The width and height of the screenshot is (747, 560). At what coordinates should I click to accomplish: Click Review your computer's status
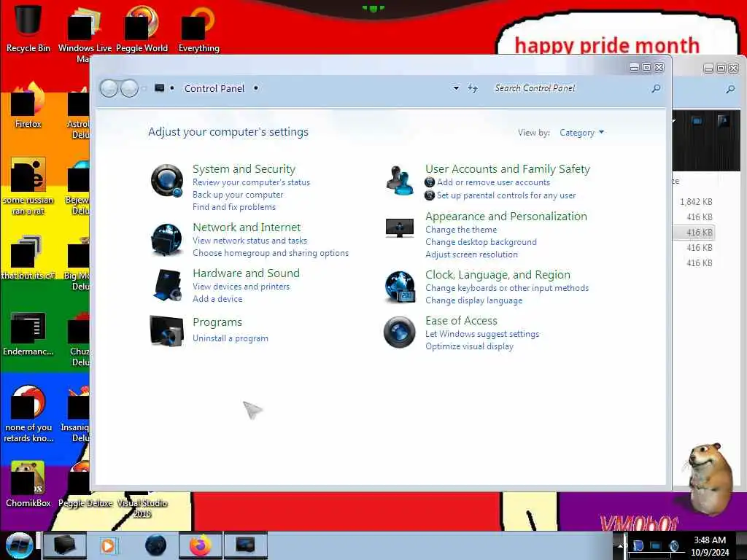pos(251,182)
